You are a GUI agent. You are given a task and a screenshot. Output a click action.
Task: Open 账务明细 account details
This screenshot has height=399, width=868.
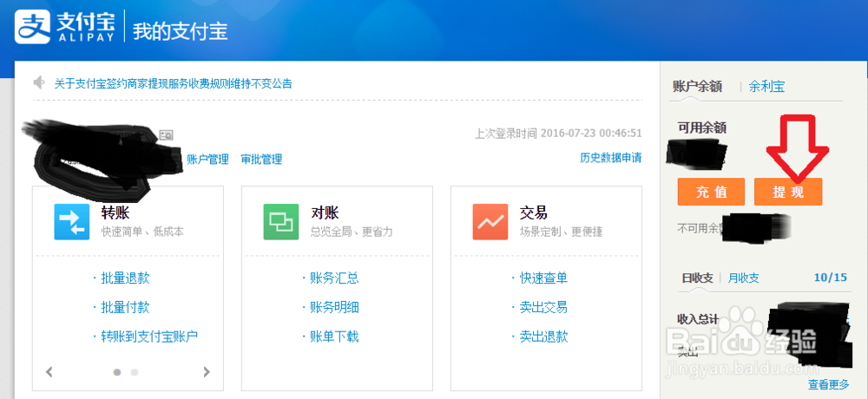pyautogui.click(x=334, y=307)
